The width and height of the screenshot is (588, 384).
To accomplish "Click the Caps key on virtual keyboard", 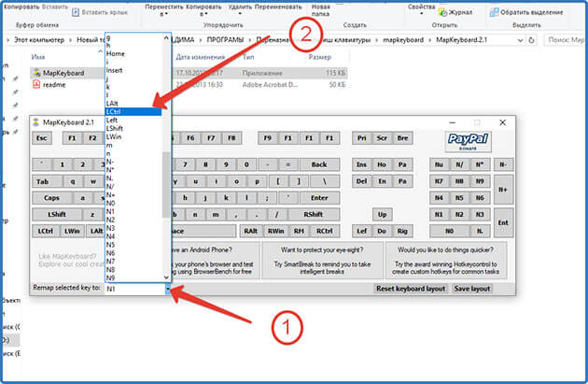I will click(x=51, y=198).
